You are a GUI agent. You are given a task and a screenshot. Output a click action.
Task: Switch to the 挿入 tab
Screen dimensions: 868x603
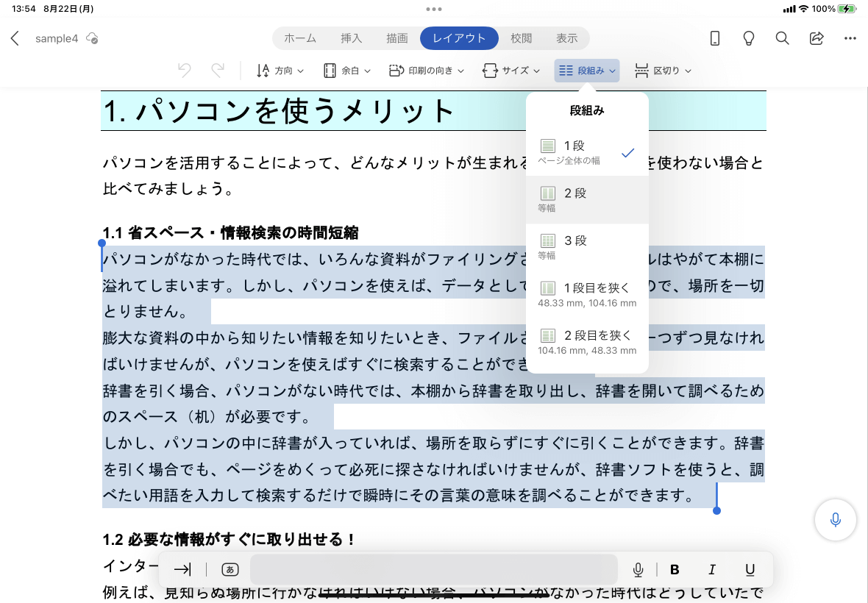point(351,38)
